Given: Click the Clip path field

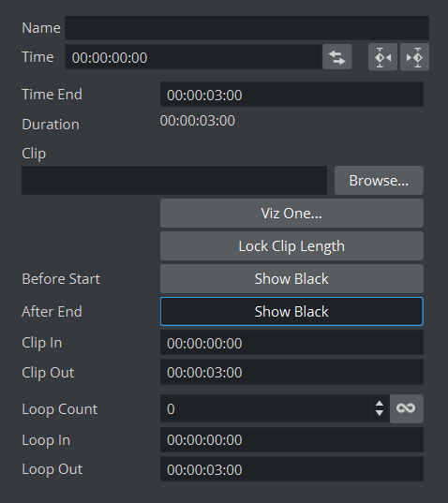Looking at the screenshot, I should pos(174,180).
